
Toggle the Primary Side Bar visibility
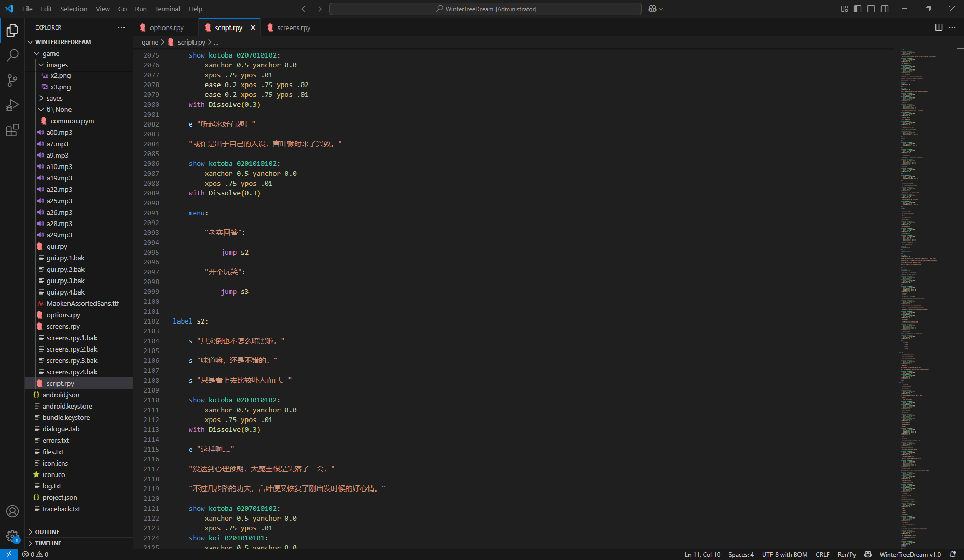pyautogui.click(x=858, y=9)
